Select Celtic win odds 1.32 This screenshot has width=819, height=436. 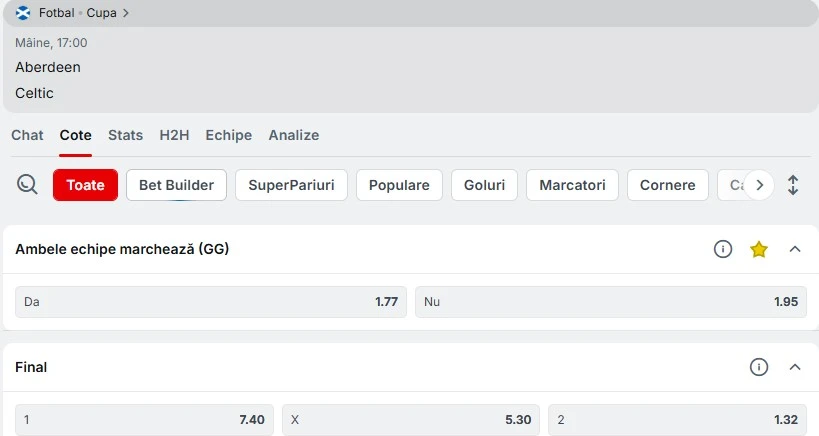pos(677,420)
